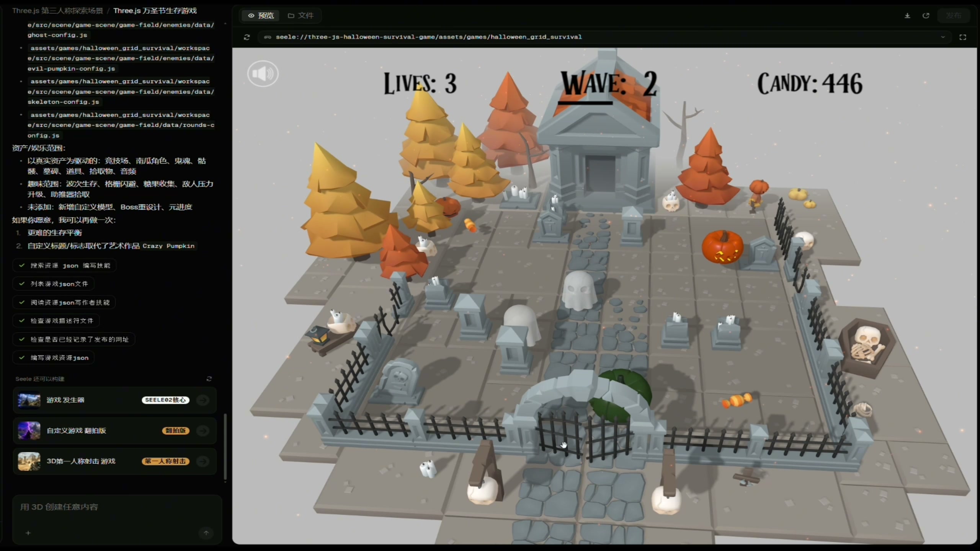The width and height of the screenshot is (980, 551).
Task: Open arrow for 游戏 发生器 card
Action: (x=203, y=400)
